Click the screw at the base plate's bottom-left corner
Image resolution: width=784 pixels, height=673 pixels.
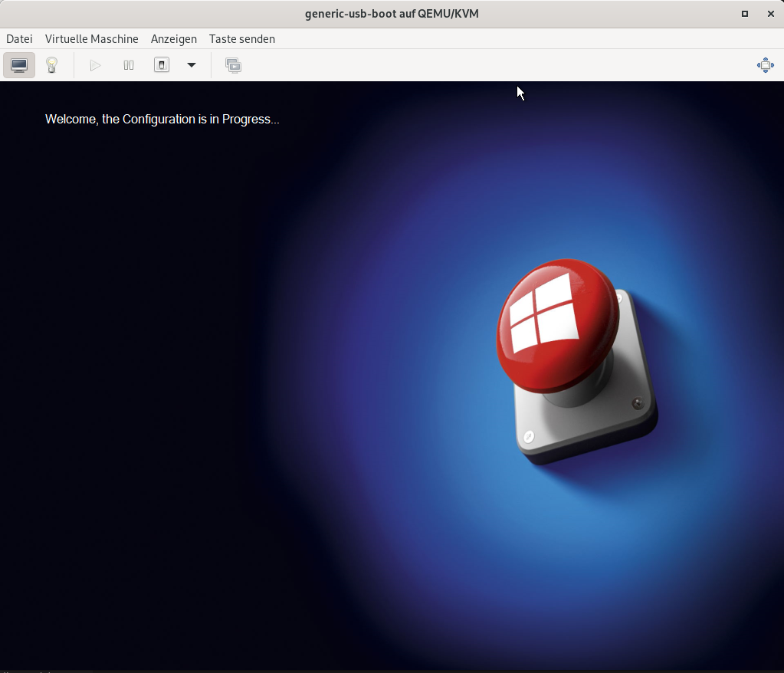click(x=528, y=437)
